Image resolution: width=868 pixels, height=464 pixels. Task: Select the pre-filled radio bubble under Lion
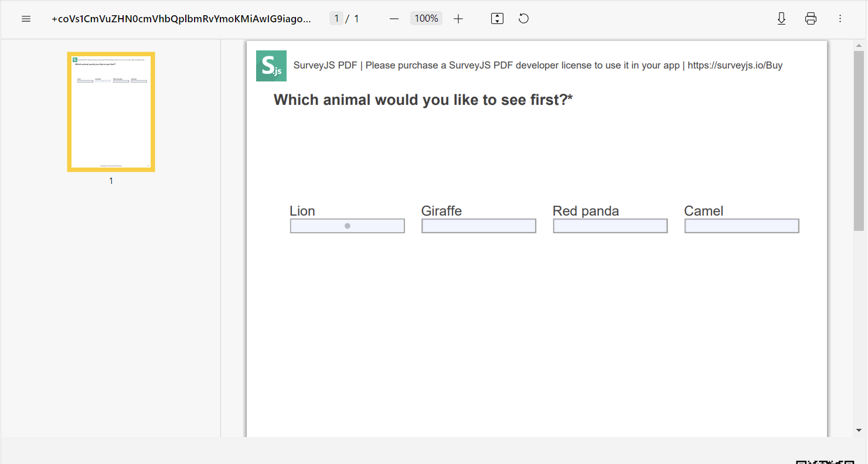click(x=347, y=226)
